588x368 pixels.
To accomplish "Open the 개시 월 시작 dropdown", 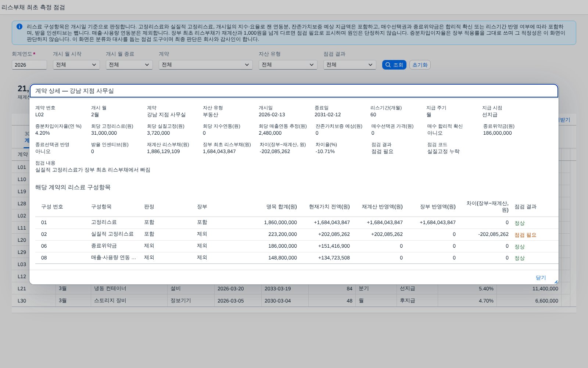I will pos(76,65).
